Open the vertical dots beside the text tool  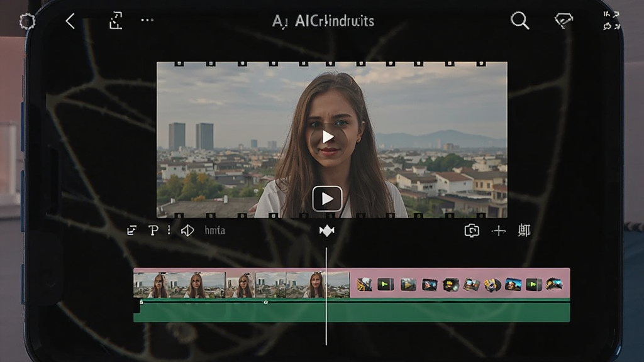[169, 230]
